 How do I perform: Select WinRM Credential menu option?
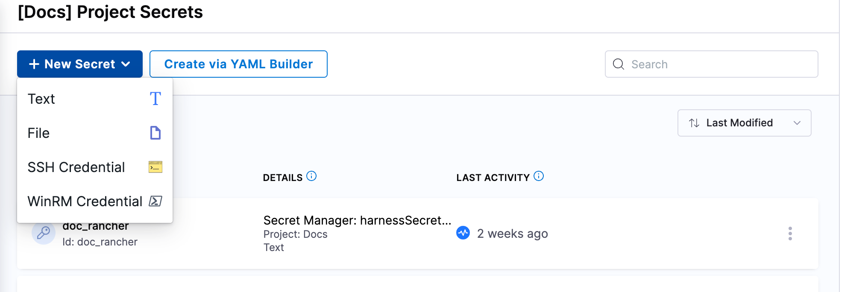[85, 201]
